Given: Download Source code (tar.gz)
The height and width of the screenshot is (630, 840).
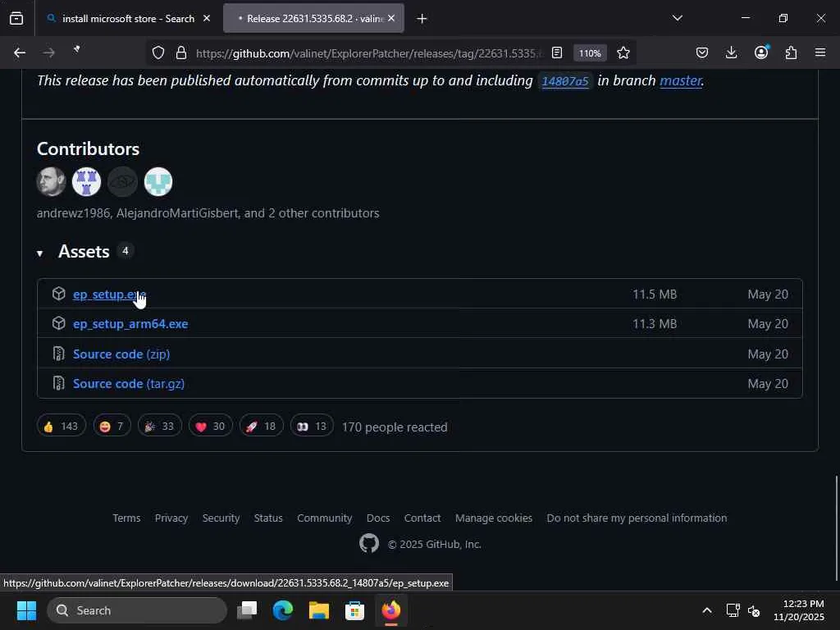Looking at the screenshot, I should click(129, 384).
